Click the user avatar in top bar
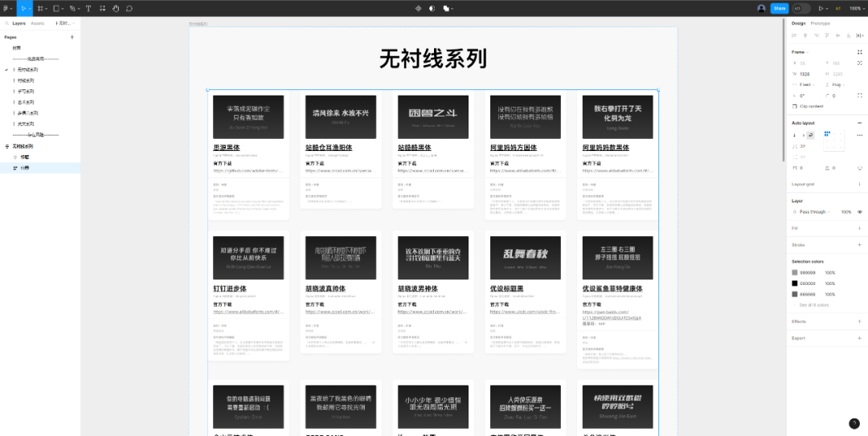The image size is (868, 436). 762,8
